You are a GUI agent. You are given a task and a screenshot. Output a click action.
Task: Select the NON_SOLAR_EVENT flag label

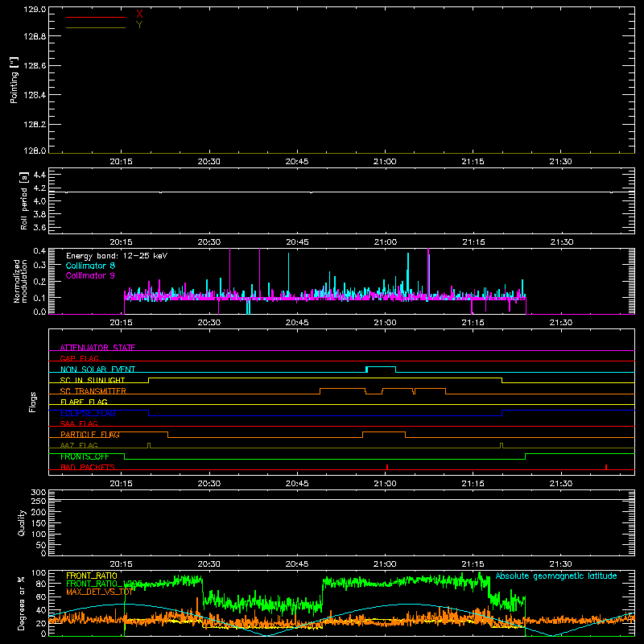coord(97,369)
